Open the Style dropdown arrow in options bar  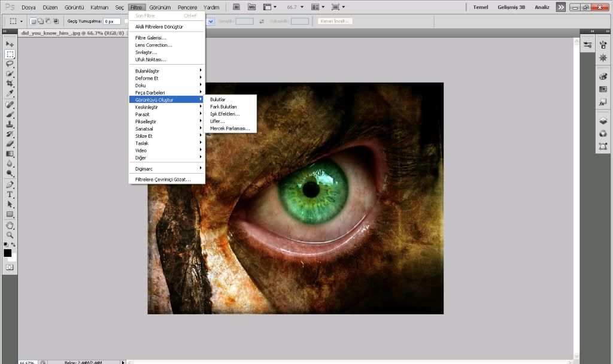tap(211, 21)
